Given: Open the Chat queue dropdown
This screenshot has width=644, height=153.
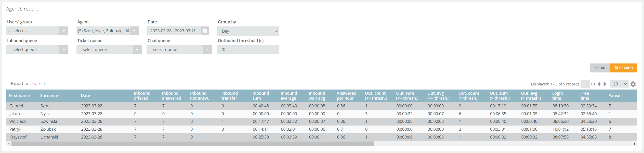Looking at the screenshot, I should pos(179,49).
